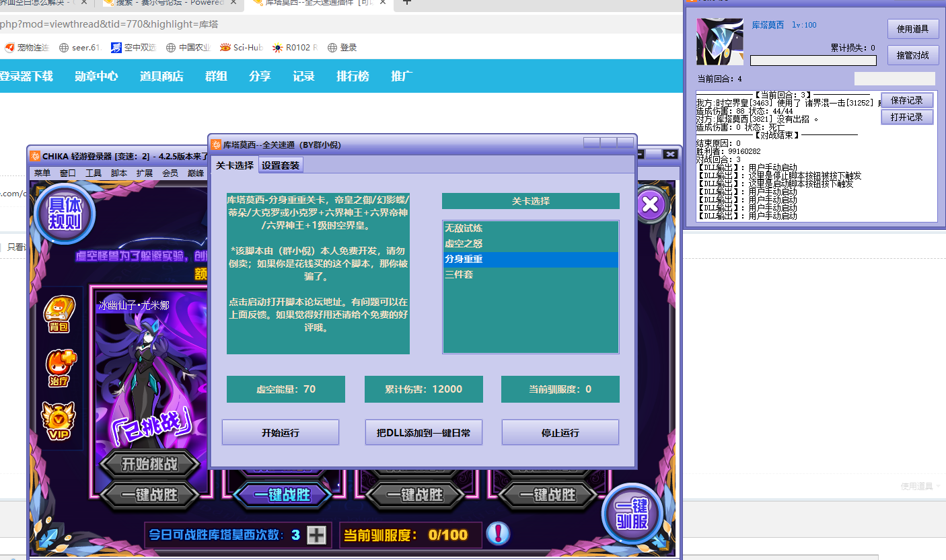Switch to the 关卡选择 tab
The image size is (946, 560).
pyautogui.click(x=235, y=165)
